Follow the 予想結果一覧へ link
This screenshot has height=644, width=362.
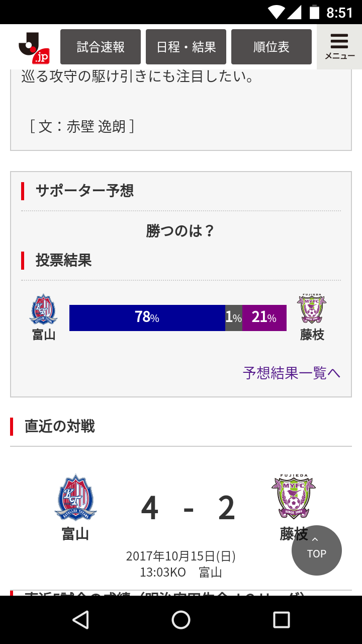[x=292, y=373]
